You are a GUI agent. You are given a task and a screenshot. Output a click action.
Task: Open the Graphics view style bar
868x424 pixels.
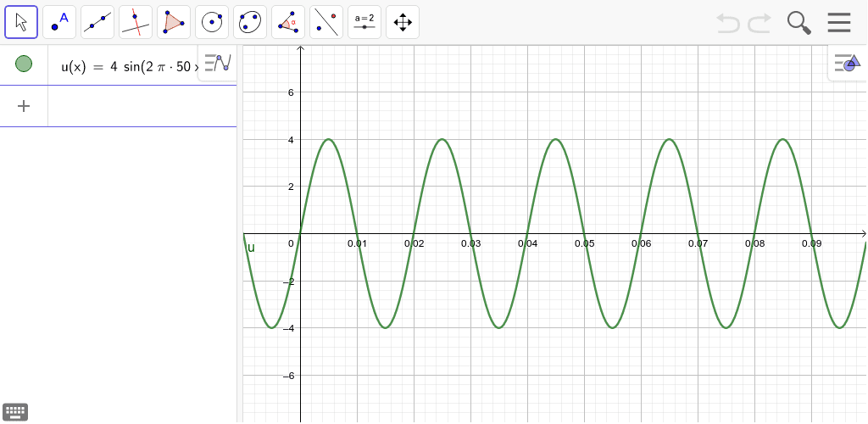click(848, 63)
